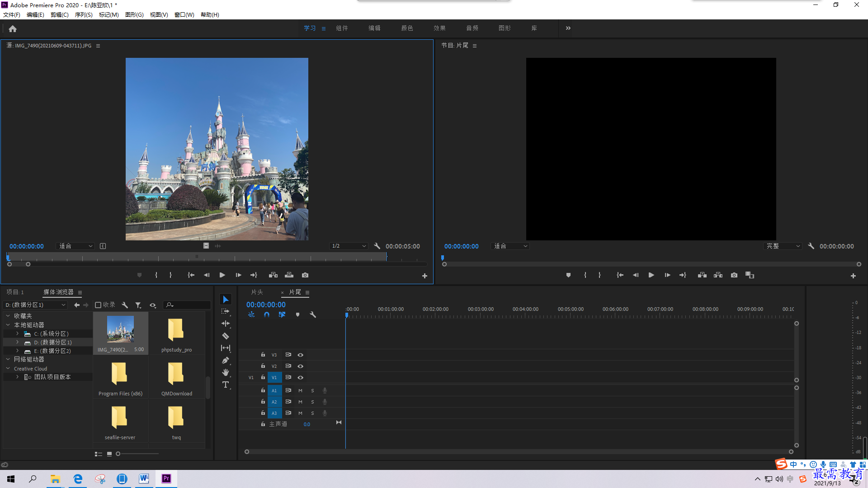
Task: Click Overwrite button in source monitor
Action: pyautogui.click(x=289, y=275)
